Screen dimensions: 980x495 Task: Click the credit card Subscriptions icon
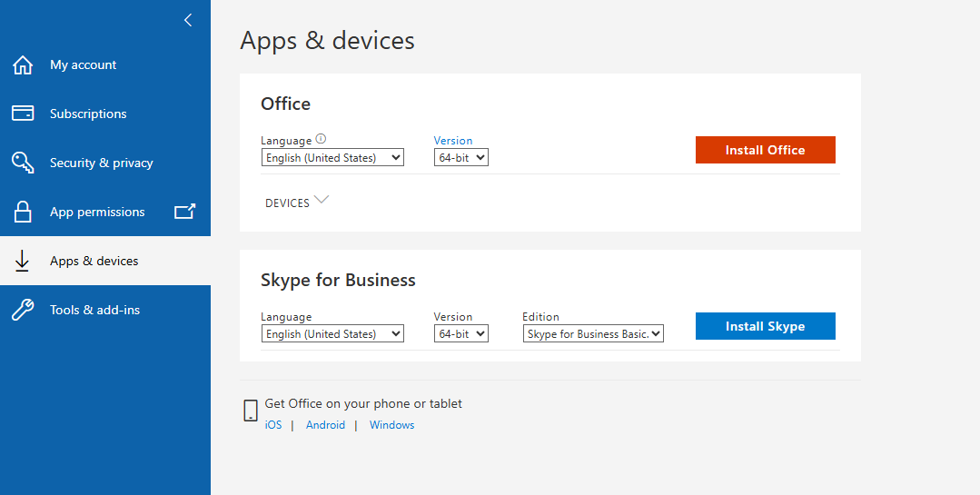[23, 114]
